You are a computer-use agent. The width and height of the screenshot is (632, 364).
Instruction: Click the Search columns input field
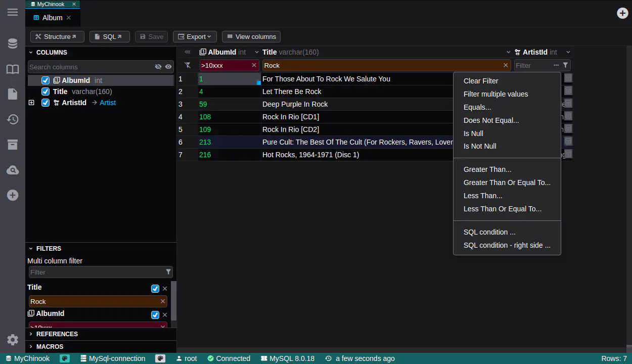pos(90,67)
